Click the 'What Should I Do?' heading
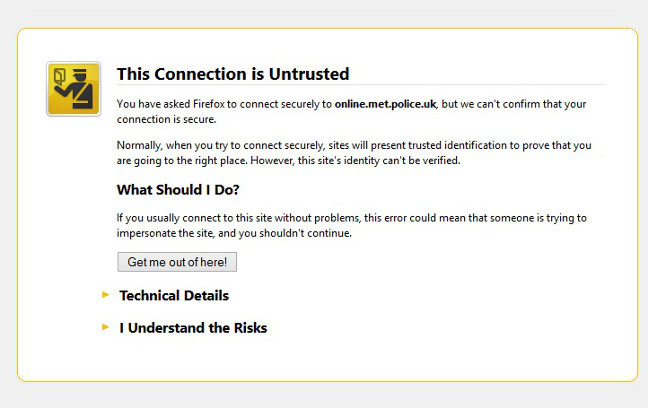648x408 pixels. (x=178, y=190)
